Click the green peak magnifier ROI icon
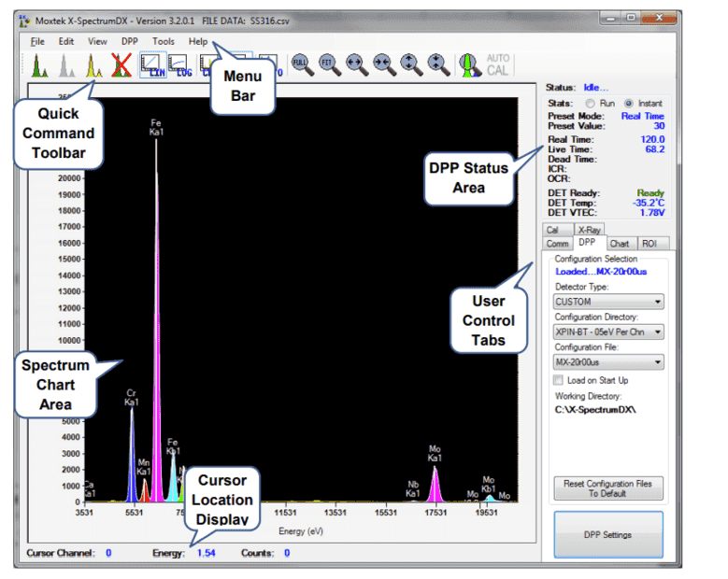 pos(470,65)
